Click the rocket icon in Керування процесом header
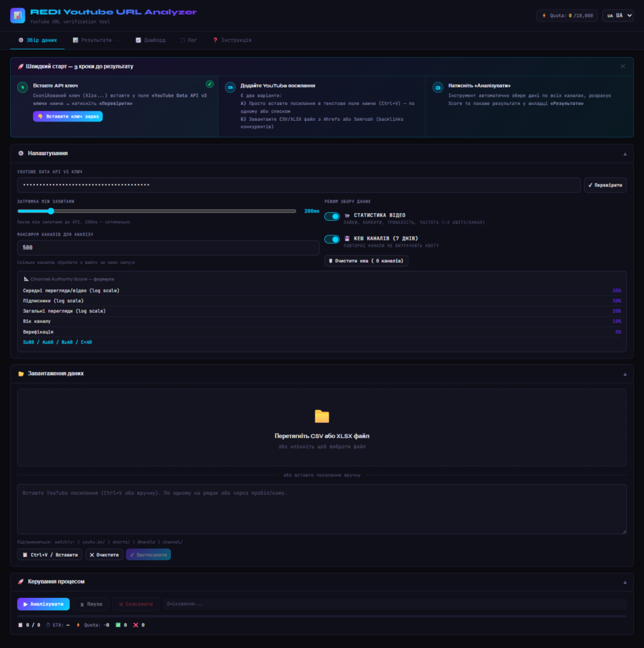 click(21, 581)
